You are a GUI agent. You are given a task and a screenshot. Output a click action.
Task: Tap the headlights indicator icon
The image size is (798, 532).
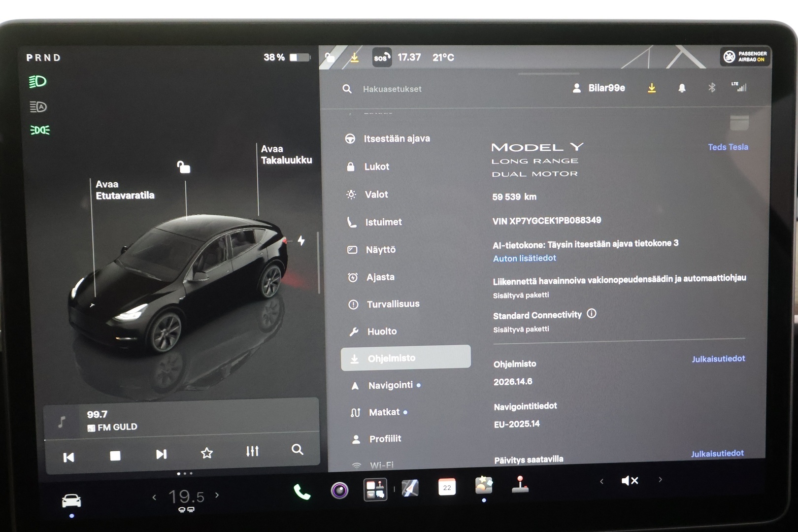37,81
